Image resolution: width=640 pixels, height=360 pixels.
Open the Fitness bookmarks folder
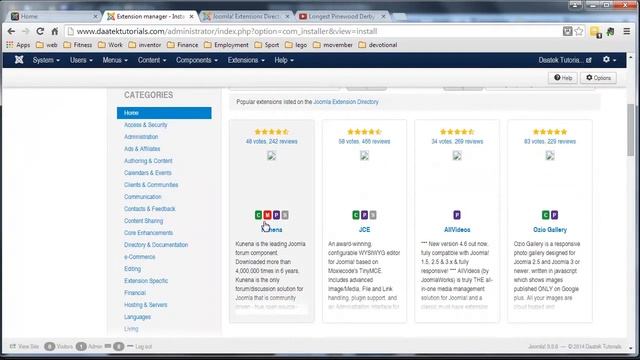pyautogui.click(x=78, y=45)
